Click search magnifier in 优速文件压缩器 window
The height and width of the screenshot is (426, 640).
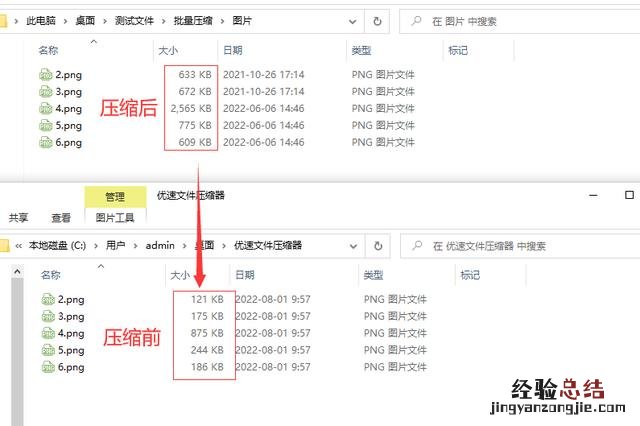tap(417, 245)
